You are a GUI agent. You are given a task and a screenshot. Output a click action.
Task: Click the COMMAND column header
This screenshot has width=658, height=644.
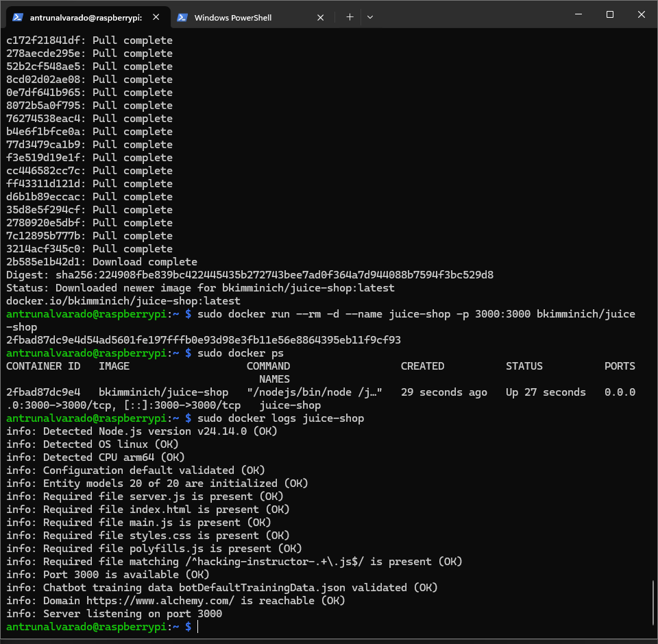[x=268, y=366]
